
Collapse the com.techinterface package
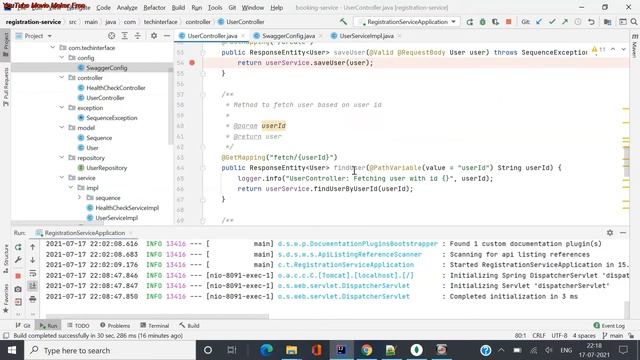pos(53,48)
